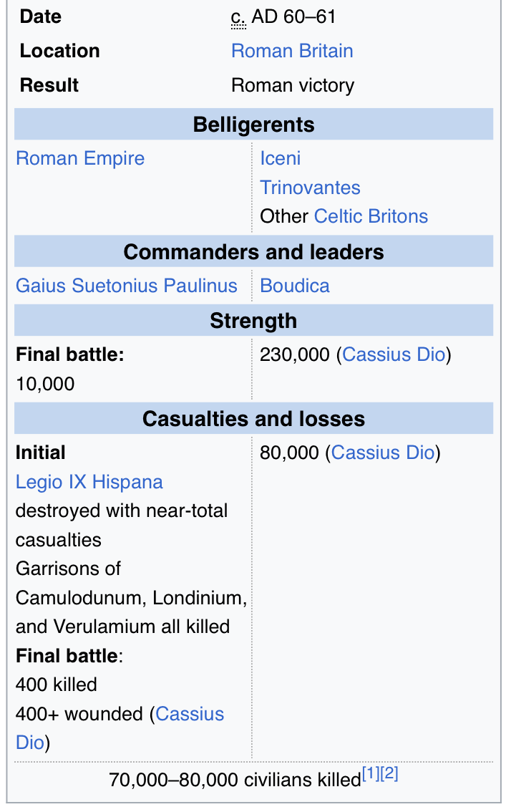Open the Roman Britain link

(292, 51)
